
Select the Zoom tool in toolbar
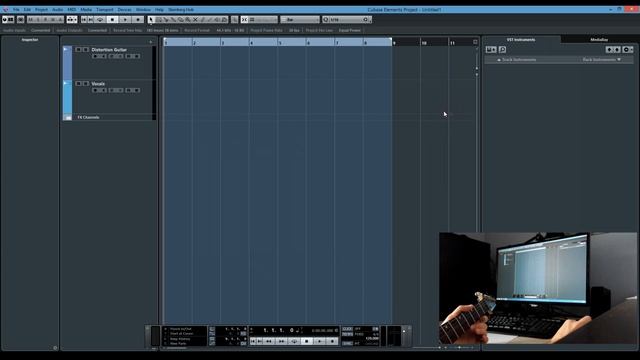(x=188, y=19)
